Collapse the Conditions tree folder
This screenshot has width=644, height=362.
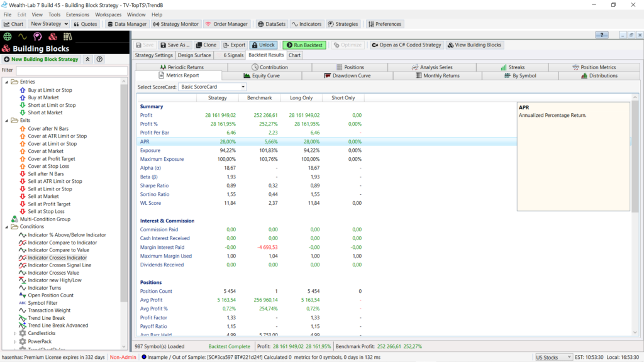pos(6,226)
